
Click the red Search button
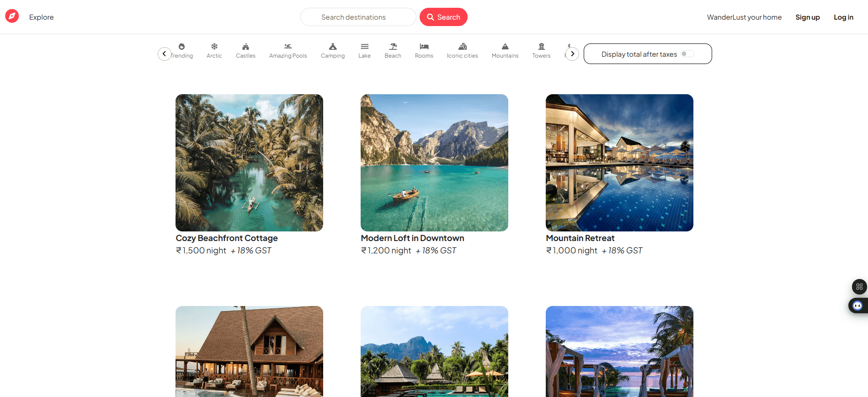pos(443,17)
